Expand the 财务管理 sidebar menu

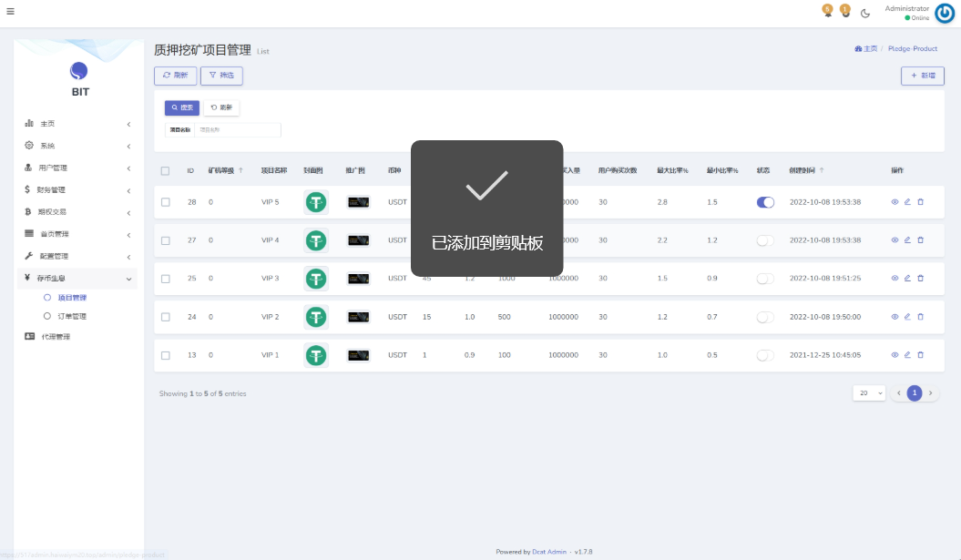[77, 190]
